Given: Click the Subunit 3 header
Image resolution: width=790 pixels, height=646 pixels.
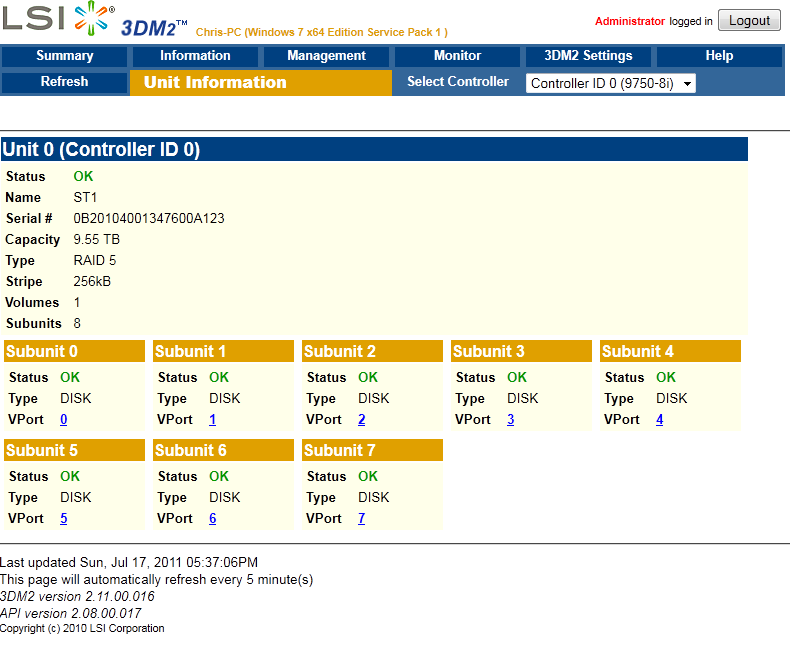Looking at the screenshot, I should pyautogui.click(x=521, y=351).
